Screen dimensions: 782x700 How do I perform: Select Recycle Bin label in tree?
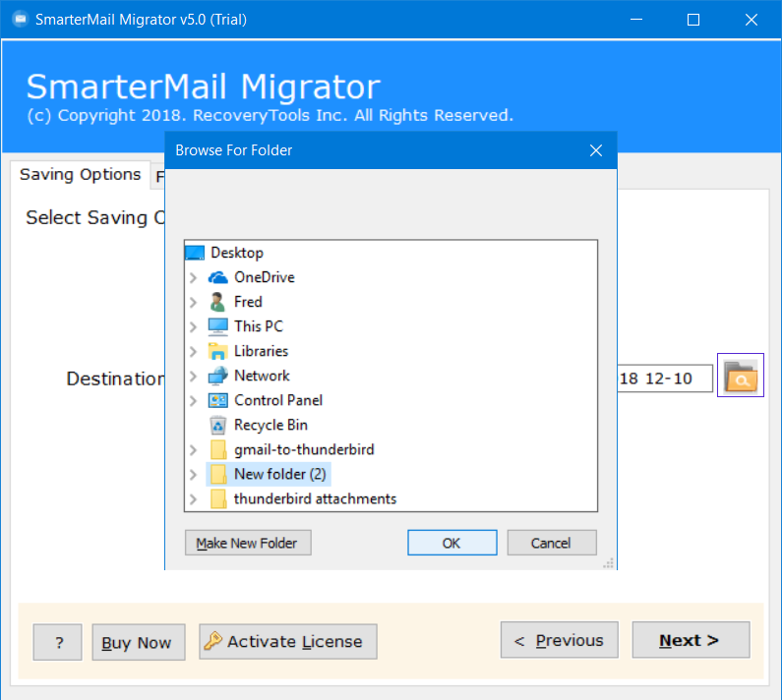271,426
